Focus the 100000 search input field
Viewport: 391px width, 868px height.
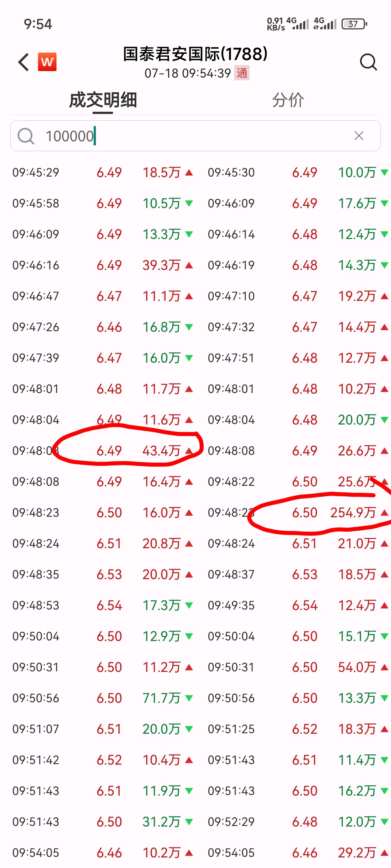coord(195,136)
